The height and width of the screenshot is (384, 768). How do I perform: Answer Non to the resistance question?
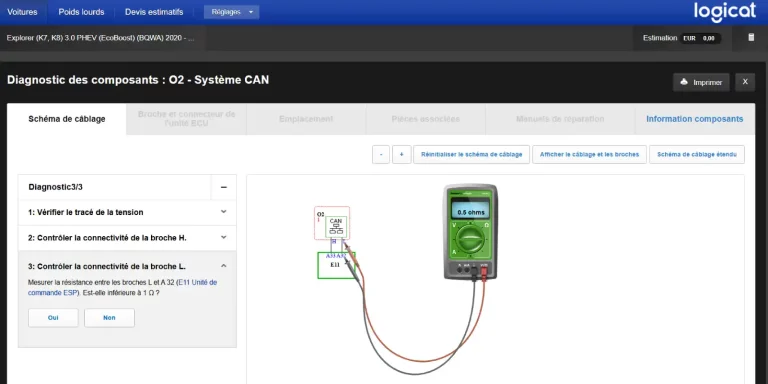(109, 318)
